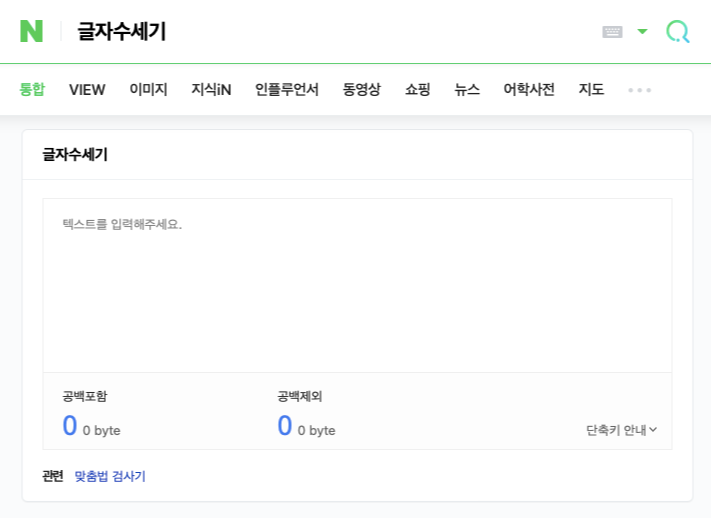Click the 관련 label

53,476
